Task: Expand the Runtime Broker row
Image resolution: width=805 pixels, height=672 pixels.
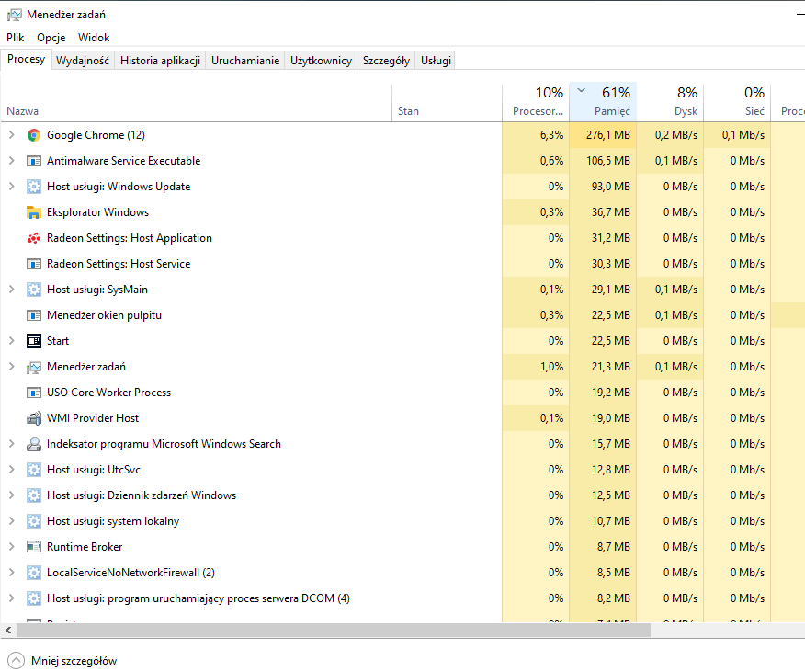Action: [x=11, y=547]
